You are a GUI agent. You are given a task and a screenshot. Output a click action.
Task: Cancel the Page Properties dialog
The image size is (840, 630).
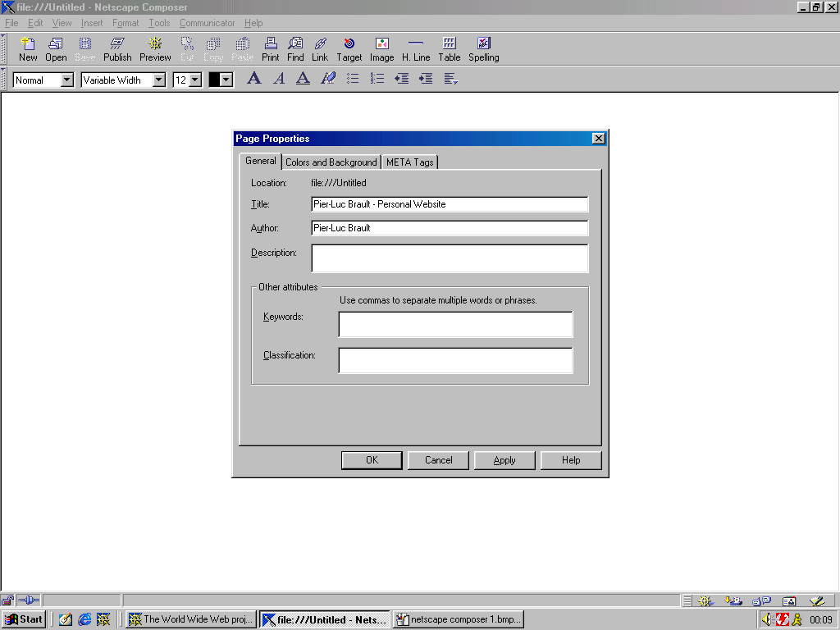pyautogui.click(x=438, y=460)
